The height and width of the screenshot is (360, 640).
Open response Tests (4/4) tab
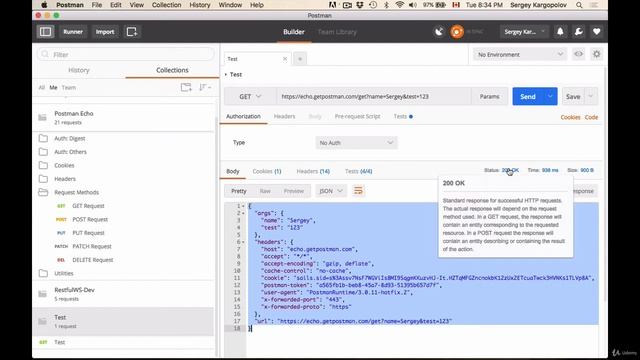[358, 171]
